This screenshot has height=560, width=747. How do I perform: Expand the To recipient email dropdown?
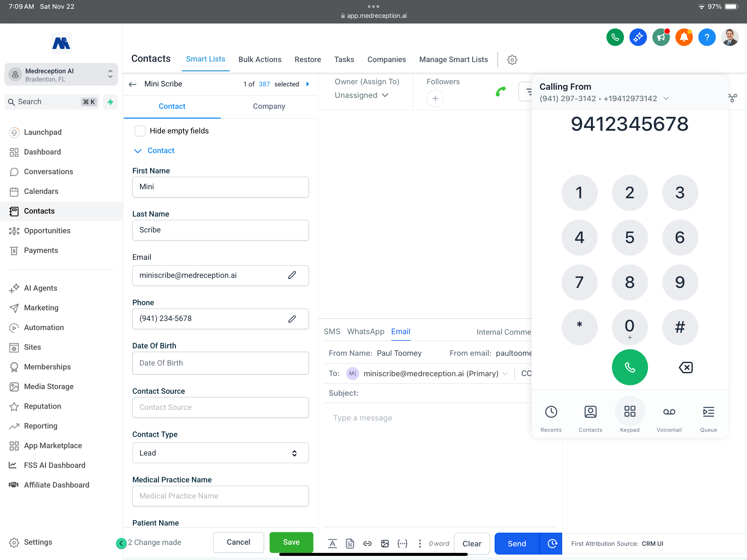[x=505, y=374]
